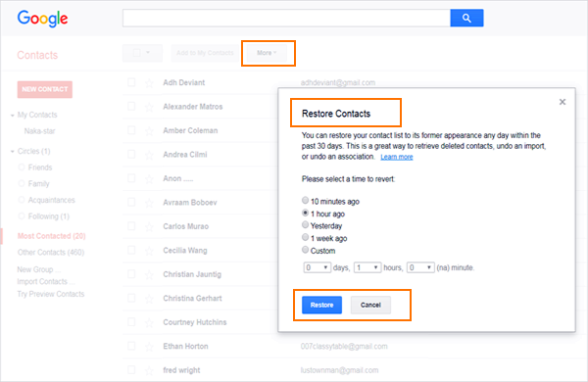
Task: Open the hours dropdown in Custom
Action: click(367, 267)
